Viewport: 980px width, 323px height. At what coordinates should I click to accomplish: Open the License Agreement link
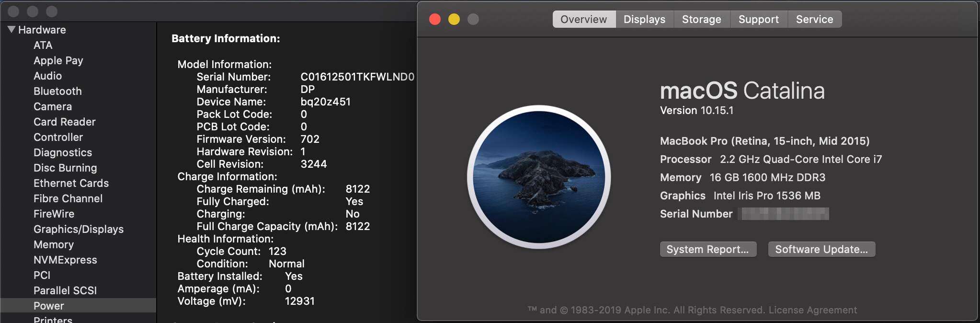point(813,310)
